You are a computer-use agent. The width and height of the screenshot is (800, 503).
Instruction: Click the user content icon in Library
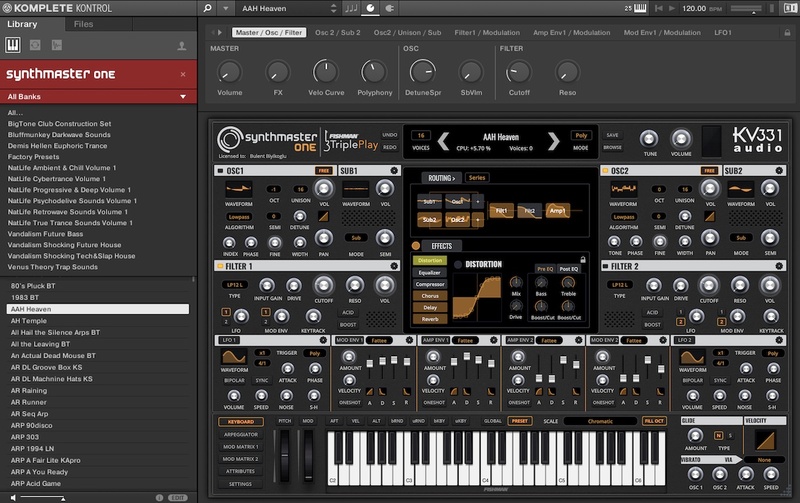pyautogui.click(x=181, y=45)
